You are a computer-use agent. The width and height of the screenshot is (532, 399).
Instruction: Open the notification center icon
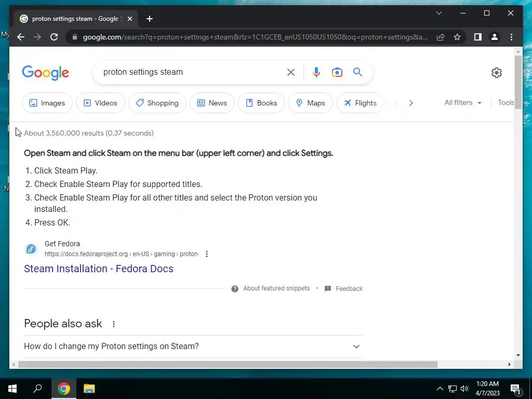pos(516,389)
